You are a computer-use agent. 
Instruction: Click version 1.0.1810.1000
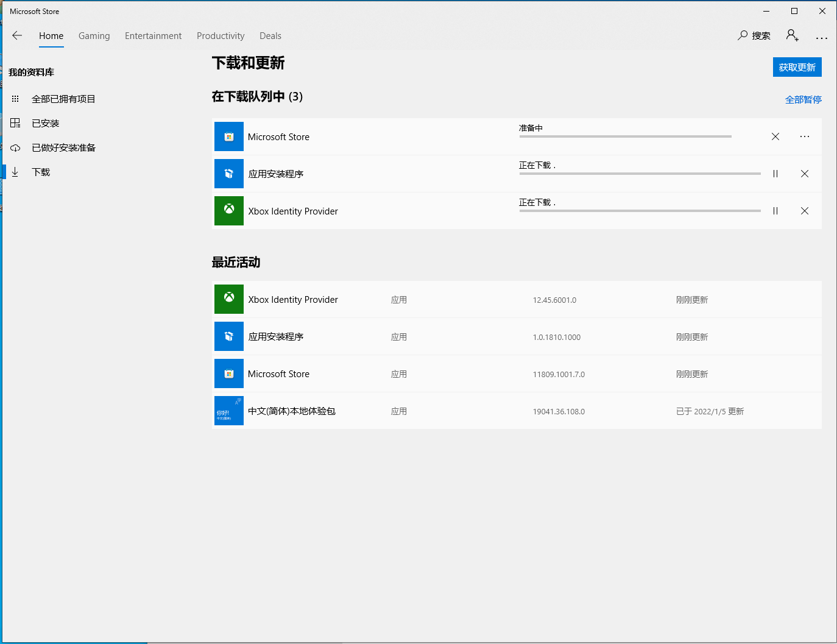557,337
